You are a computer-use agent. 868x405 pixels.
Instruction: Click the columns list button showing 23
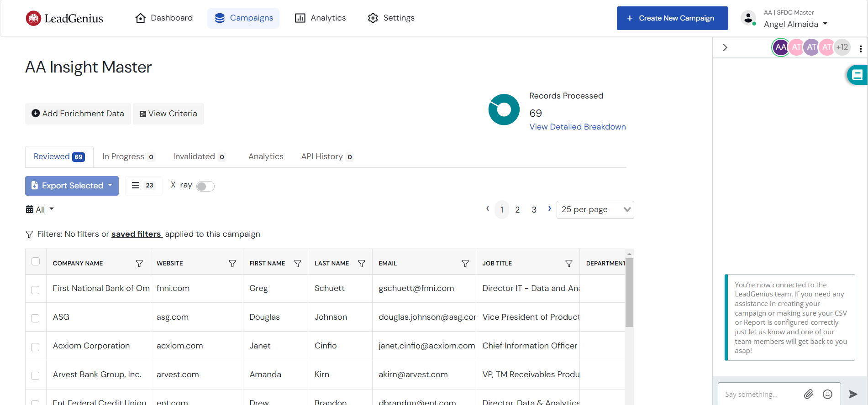pos(143,186)
